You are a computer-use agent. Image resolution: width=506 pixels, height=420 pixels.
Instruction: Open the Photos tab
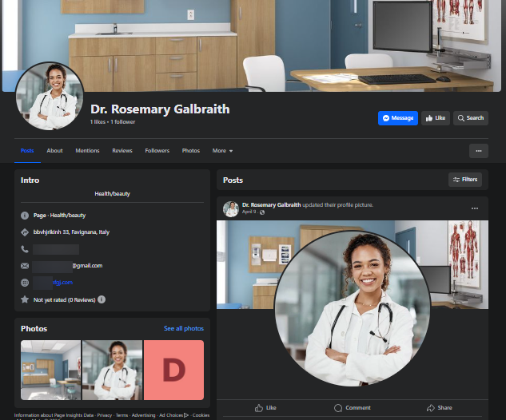click(191, 151)
